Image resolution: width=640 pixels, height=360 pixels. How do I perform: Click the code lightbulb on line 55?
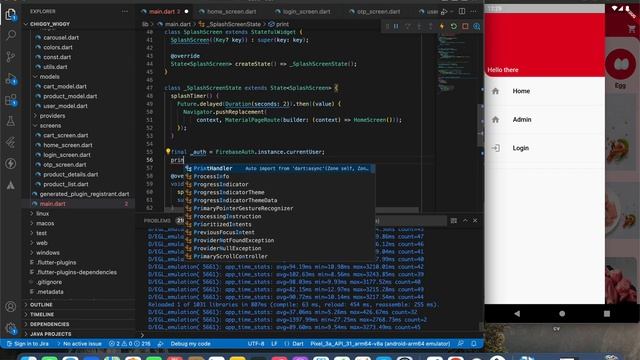(x=168, y=151)
